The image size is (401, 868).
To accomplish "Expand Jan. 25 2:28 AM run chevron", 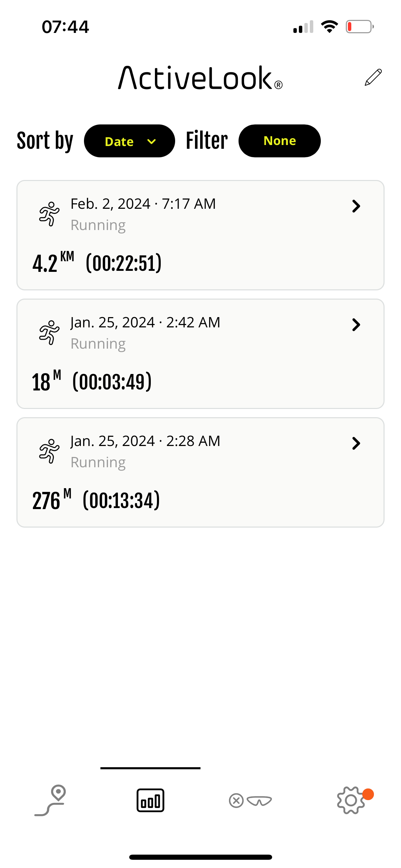I will pyautogui.click(x=356, y=443).
